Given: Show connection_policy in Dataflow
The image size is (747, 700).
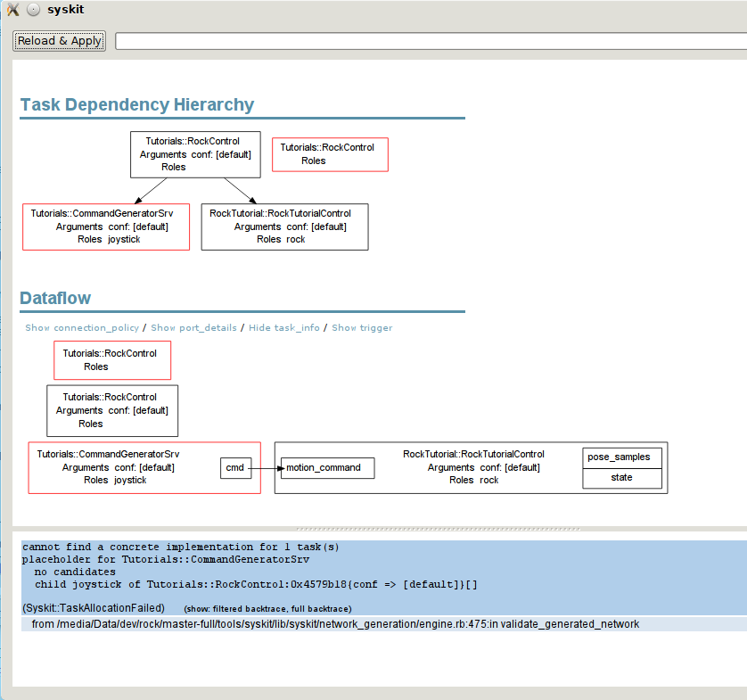Looking at the screenshot, I should tap(82, 328).
